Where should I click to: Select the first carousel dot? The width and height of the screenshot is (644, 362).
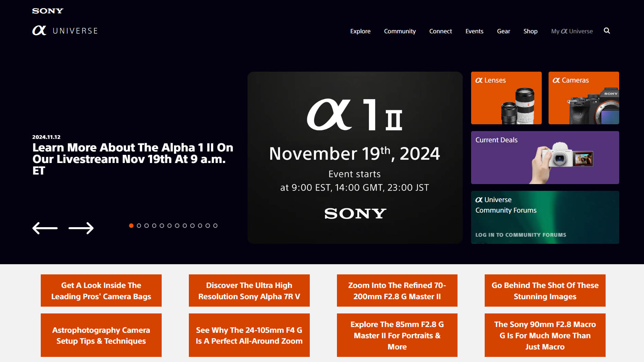pyautogui.click(x=131, y=225)
